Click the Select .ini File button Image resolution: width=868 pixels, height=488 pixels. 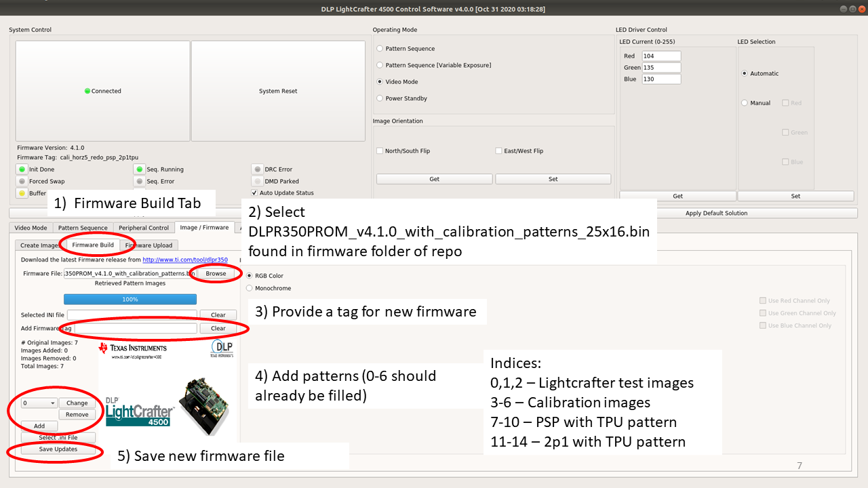click(58, 438)
